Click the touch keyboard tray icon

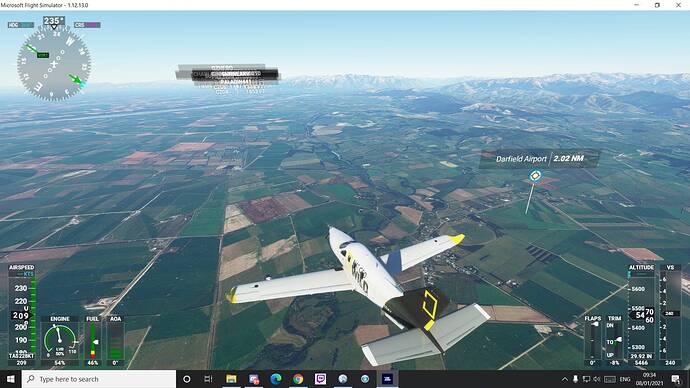(610, 379)
